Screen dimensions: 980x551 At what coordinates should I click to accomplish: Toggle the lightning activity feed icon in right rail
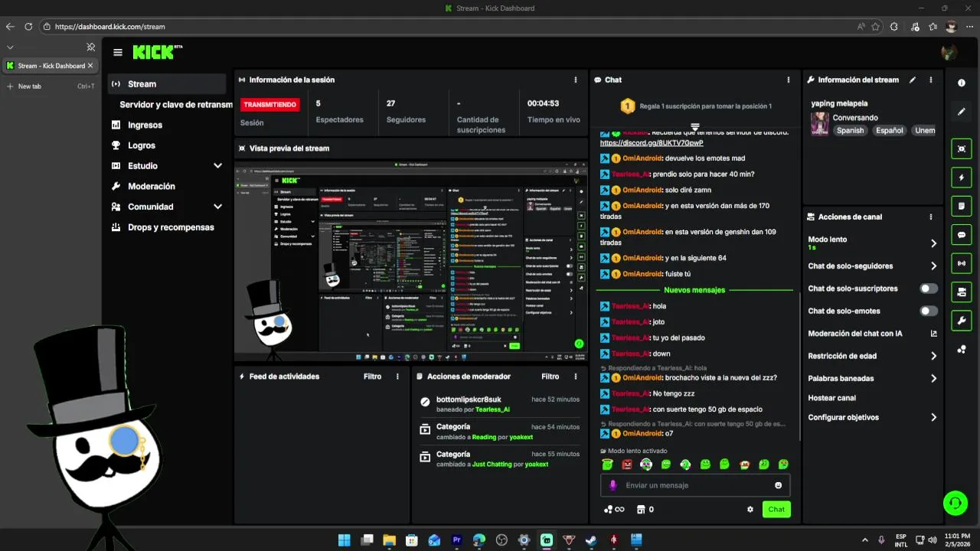[962, 178]
